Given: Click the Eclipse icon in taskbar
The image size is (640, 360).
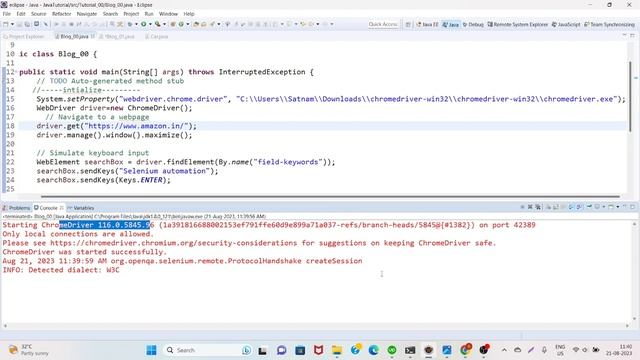Looking at the screenshot, I should point(428,350).
